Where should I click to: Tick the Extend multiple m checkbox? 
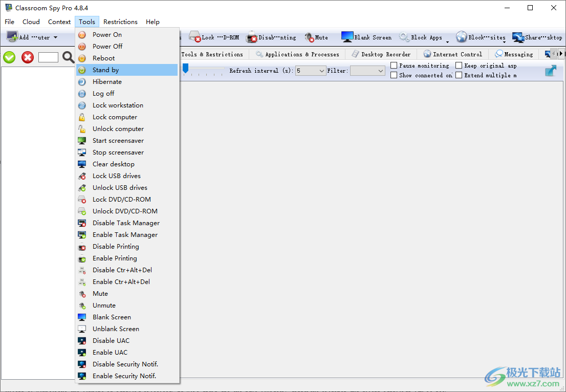click(x=459, y=75)
